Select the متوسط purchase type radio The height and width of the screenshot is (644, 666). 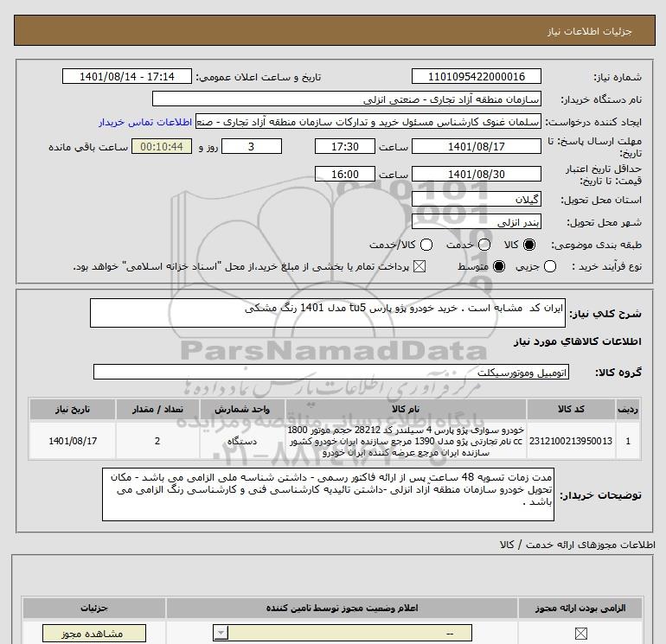[x=499, y=266]
